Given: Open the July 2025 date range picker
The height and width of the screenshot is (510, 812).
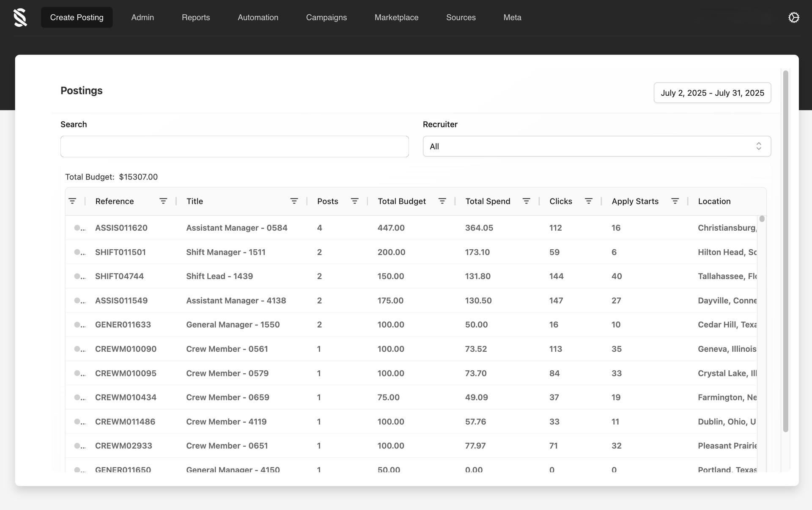Looking at the screenshot, I should [x=712, y=93].
